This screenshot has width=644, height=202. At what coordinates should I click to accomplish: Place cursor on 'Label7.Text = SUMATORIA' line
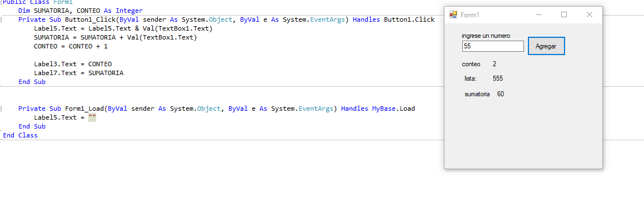[79, 73]
